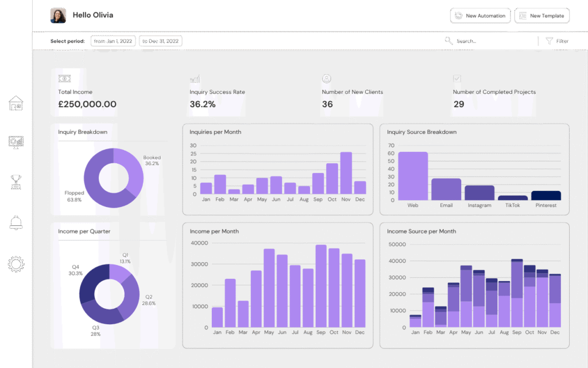Click the hourglass icon in the sidebar
The width and height of the screenshot is (588, 368).
17,183
